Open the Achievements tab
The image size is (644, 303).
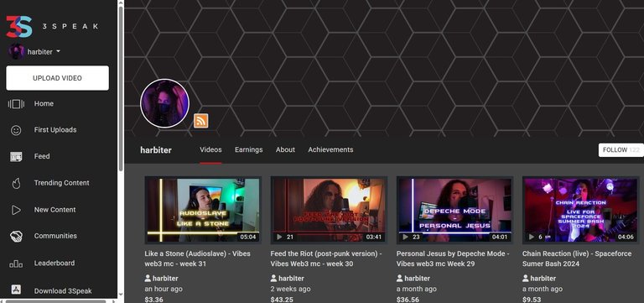click(x=330, y=149)
